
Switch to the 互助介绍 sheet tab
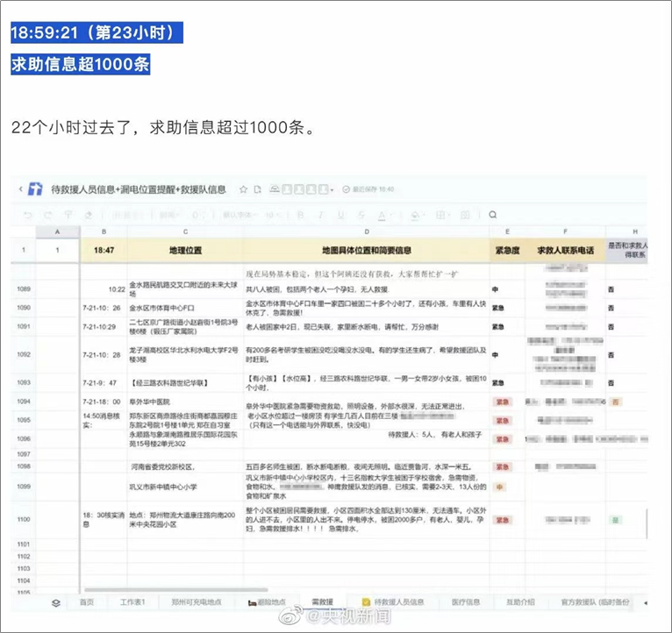tap(520, 602)
